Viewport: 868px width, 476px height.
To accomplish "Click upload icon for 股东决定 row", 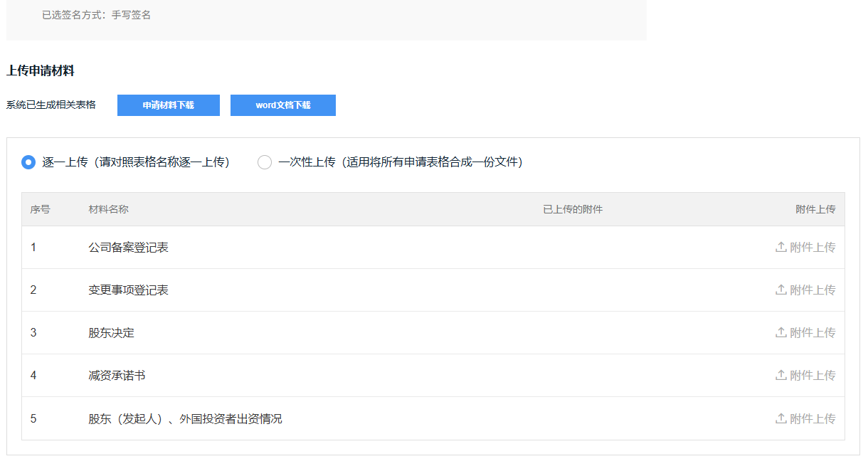I will coord(780,332).
